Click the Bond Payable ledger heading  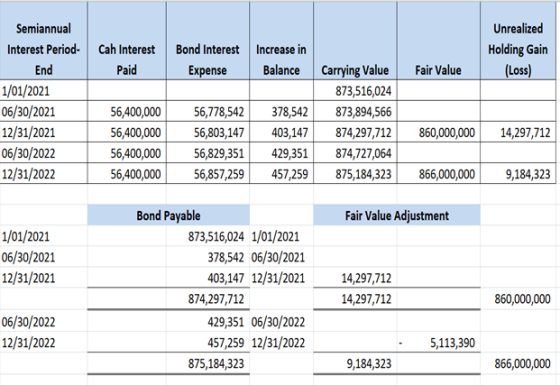click(x=168, y=215)
